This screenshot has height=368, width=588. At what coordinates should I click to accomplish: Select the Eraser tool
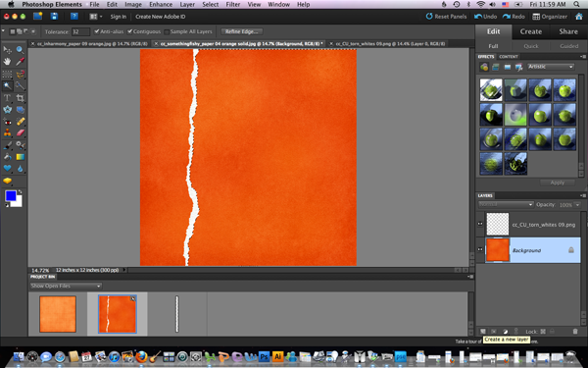(x=20, y=132)
